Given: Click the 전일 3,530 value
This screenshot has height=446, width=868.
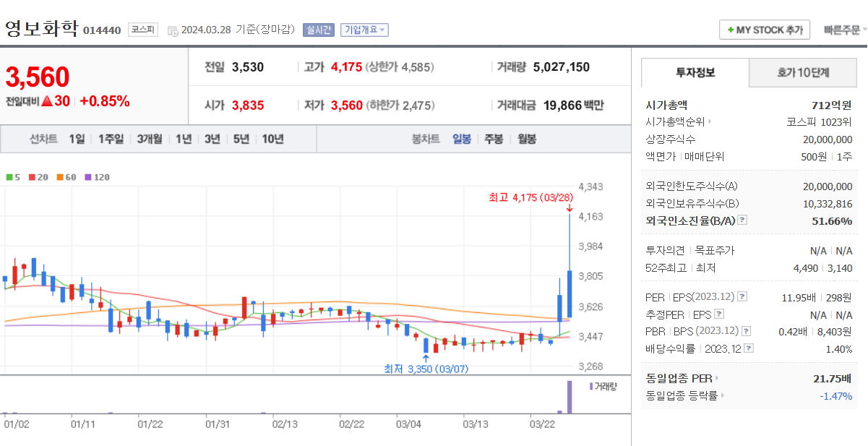Looking at the screenshot, I should coord(248,67).
